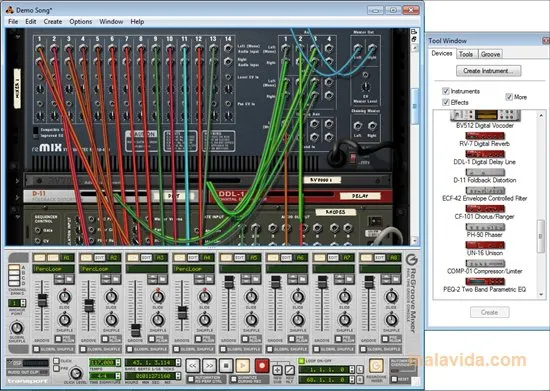Uncheck the Instruments checkbox

point(445,91)
